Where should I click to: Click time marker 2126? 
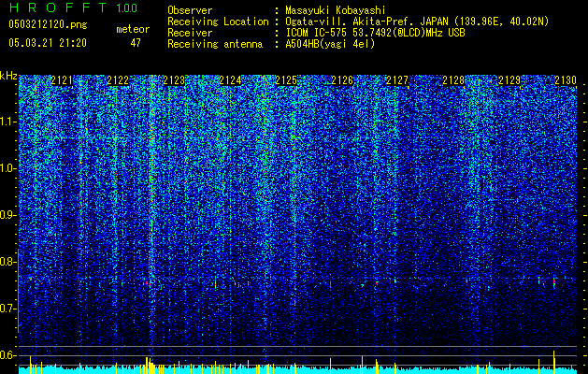pos(342,80)
